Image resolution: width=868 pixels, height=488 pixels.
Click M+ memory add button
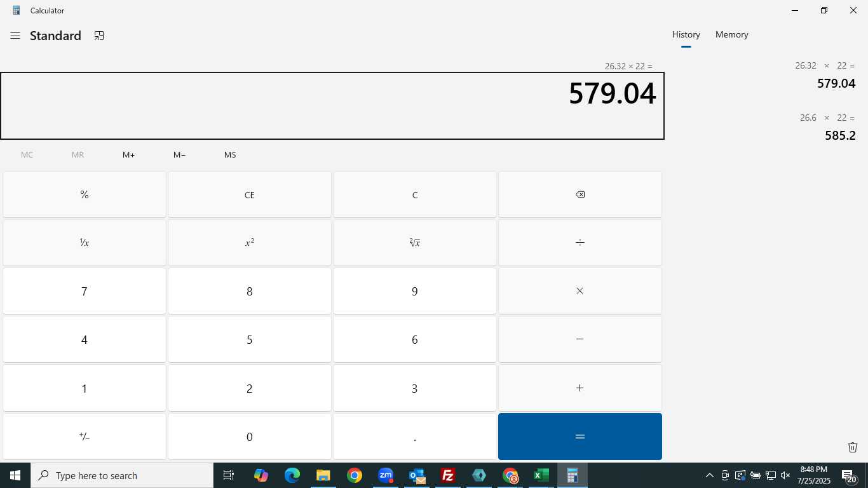click(x=128, y=154)
